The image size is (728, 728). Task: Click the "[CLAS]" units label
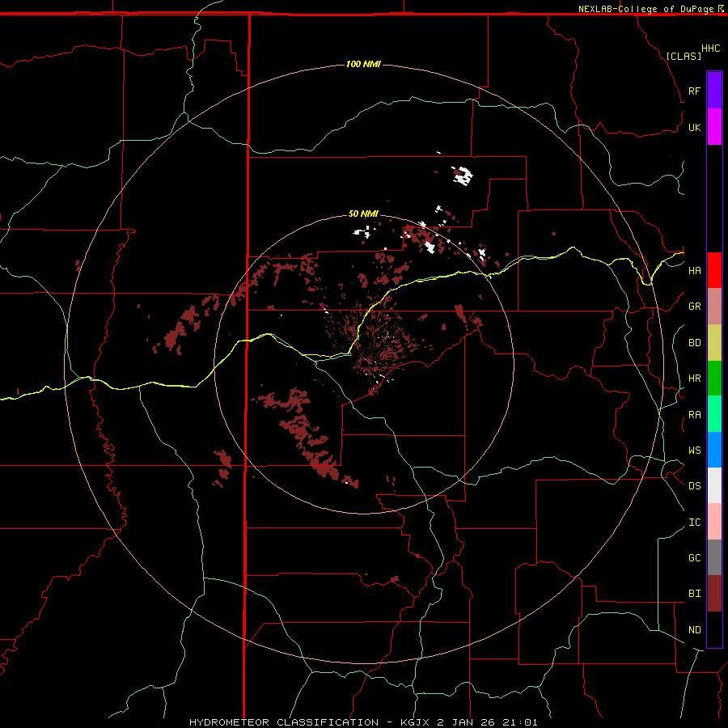[x=684, y=56]
